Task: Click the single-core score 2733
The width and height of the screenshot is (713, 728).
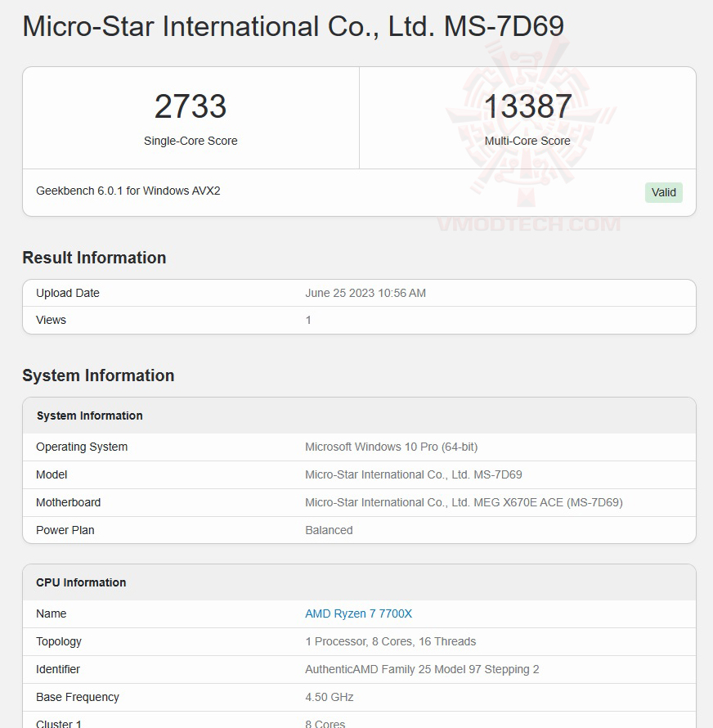Action: (191, 107)
